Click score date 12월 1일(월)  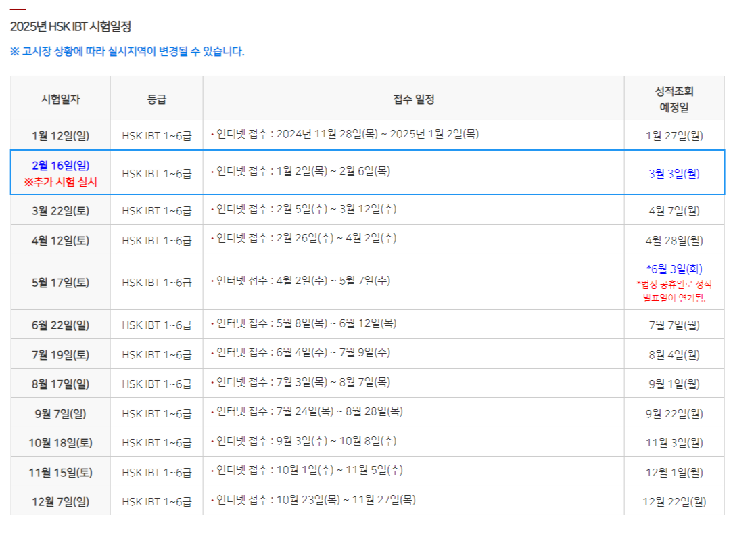(674, 472)
